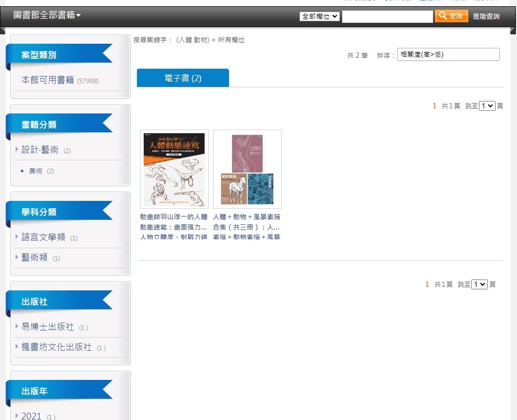Open 人體動態速寫 book cover thumbnail
The width and height of the screenshot is (517, 420).
click(174, 169)
